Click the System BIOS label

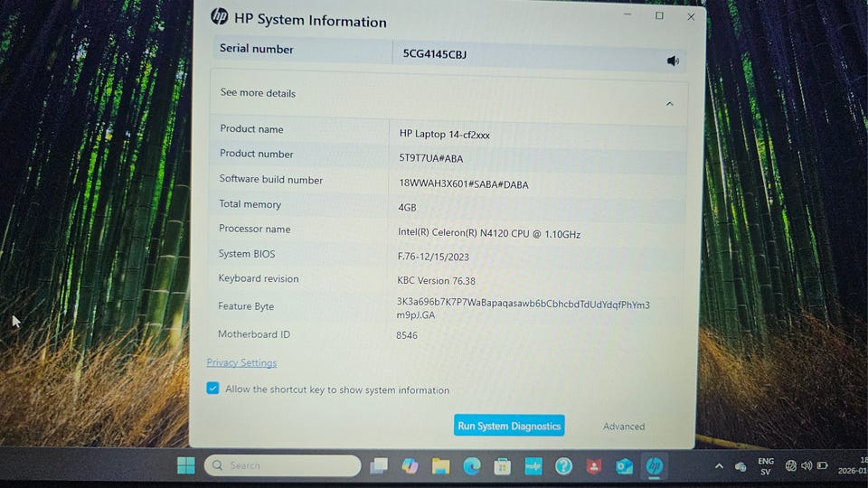[x=246, y=254]
